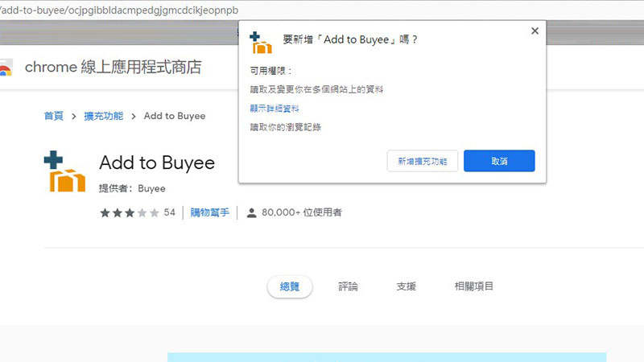The height and width of the screenshot is (362, 644).
Task: Click the large Add to Buyee extension icon
Action: [x=64, y=171]
